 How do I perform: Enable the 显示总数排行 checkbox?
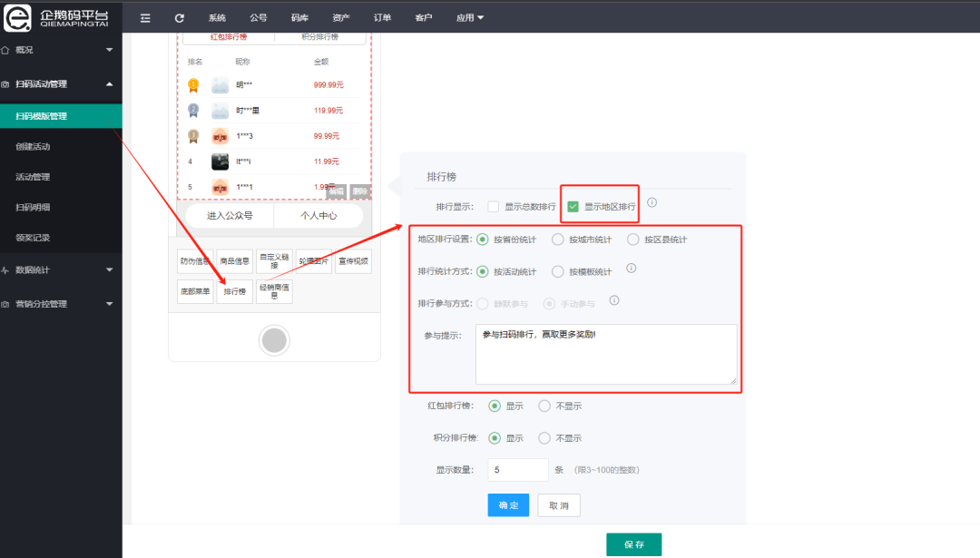coord(494,207)
